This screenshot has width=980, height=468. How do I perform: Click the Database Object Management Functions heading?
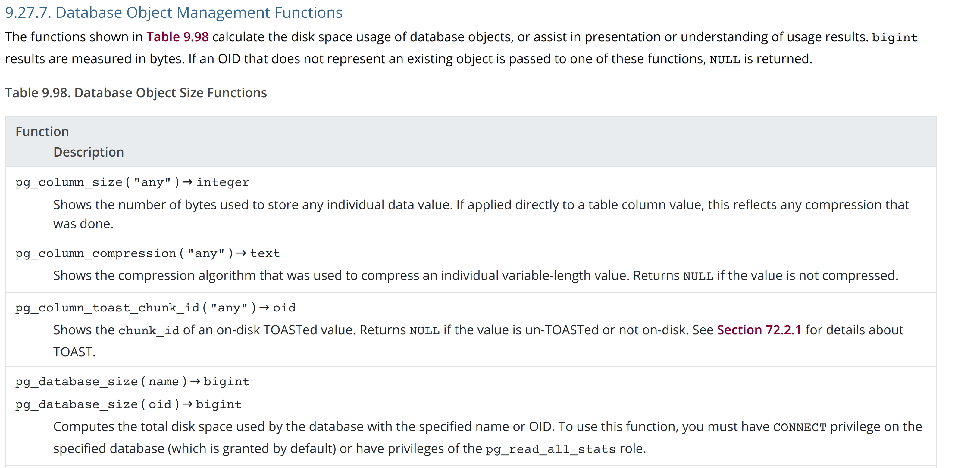[174, 13]
